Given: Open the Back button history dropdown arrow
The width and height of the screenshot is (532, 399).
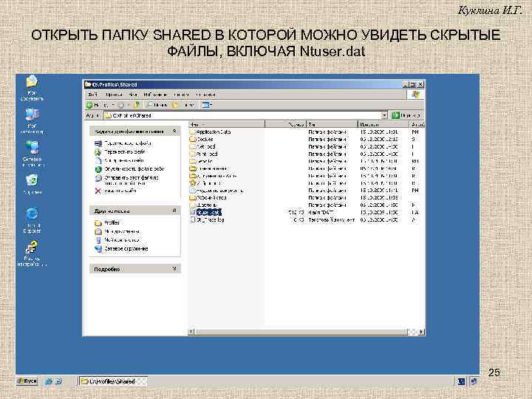Looking at the screenshot, I should tap(113, 105).
